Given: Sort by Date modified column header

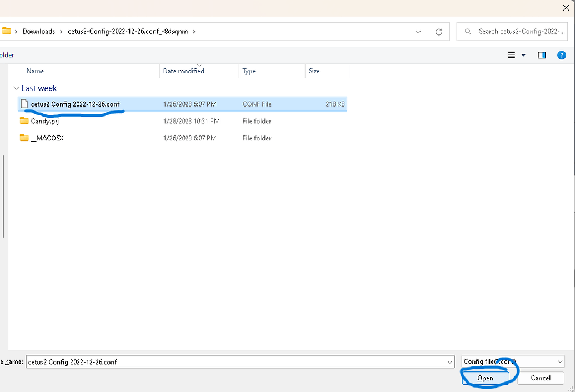Looking at the screenshot, I should [184, 71].
